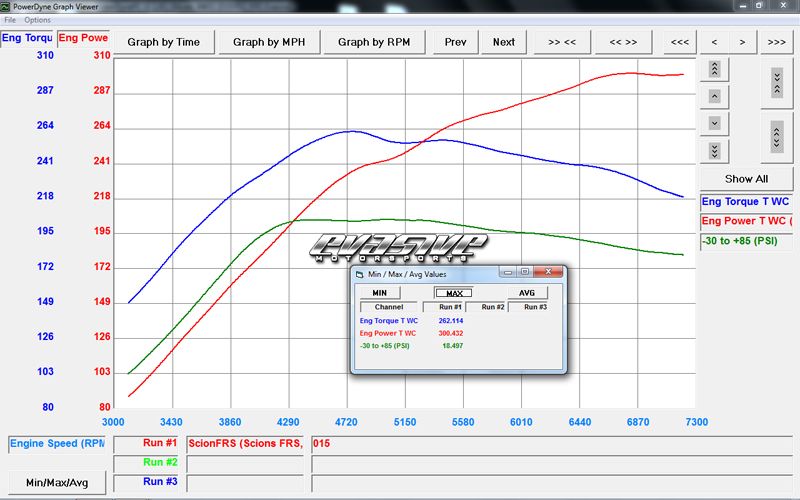
Task: Close the Min / Max / Avg Values window
Action: pyautogui.click(x=548, y=271)
